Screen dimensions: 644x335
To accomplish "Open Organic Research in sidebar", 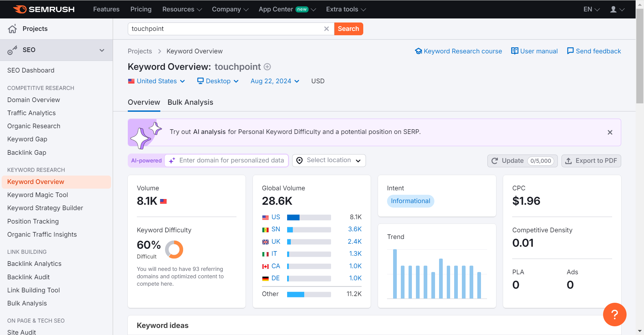I will (x=34, y=126).
